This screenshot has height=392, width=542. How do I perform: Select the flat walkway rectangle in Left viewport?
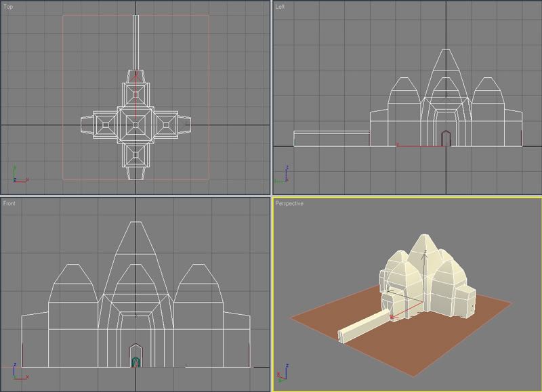pos(331,138)
